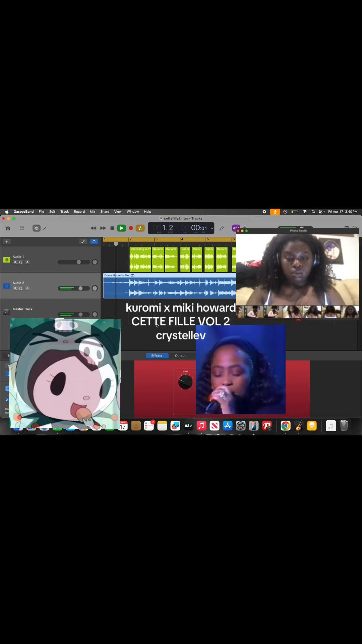This screenshot has width=362, height=644.
Task: Click the orange microphone menu bar indicator
Action: [x=275, y=212]
